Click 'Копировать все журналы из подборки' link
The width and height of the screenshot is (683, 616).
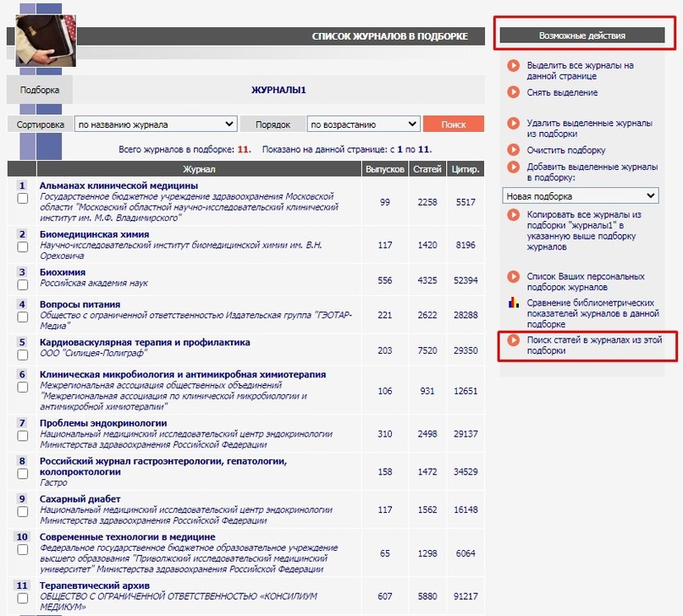584,231
